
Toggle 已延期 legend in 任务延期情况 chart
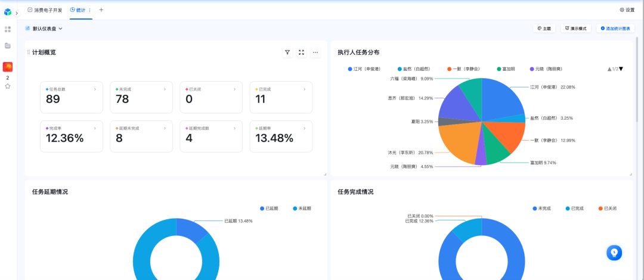pos(270,209)
